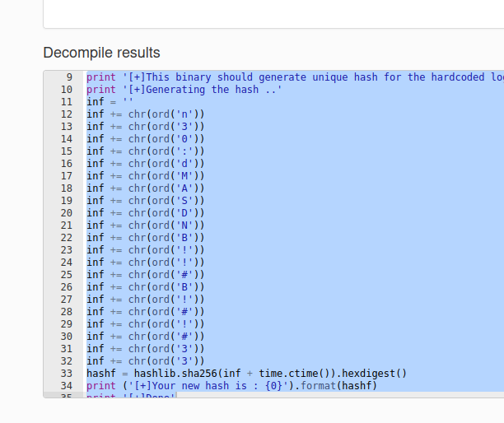Click the code line with chr(ord('M'))
The width and height of the screenshot is (504, 423).
pos(145,176)
